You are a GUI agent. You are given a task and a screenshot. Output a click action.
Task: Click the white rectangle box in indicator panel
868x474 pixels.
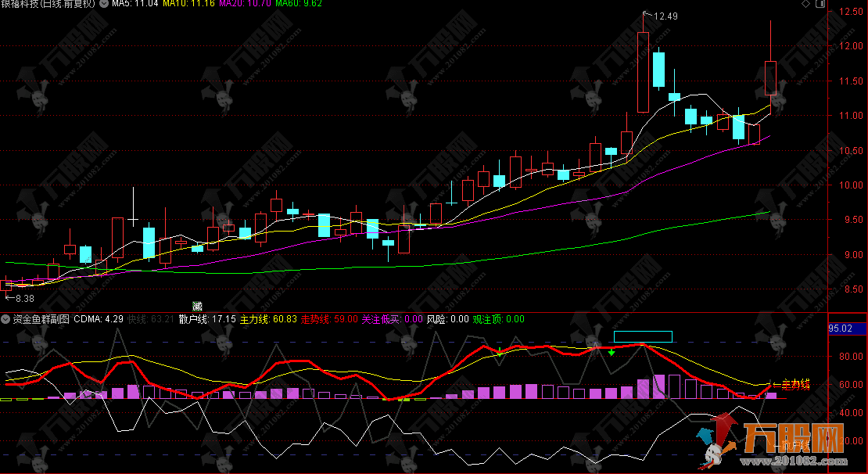pyautogui.click(x=643, y=336)
